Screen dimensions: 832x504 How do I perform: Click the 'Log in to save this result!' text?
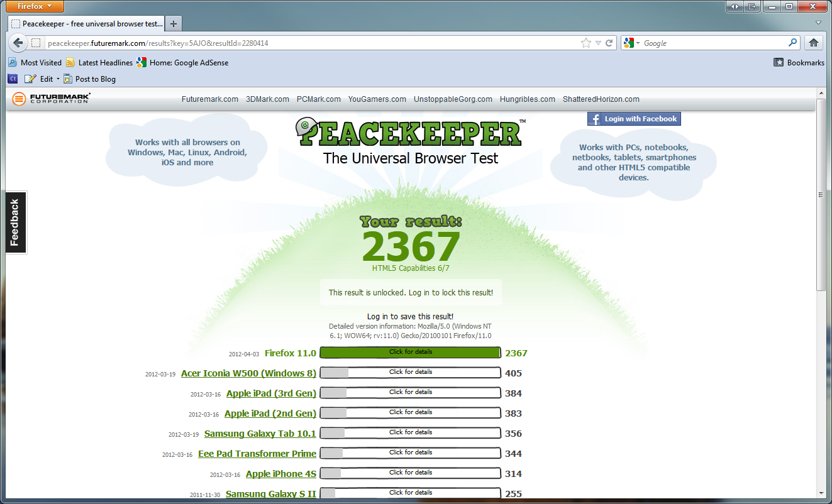(410, 317)
